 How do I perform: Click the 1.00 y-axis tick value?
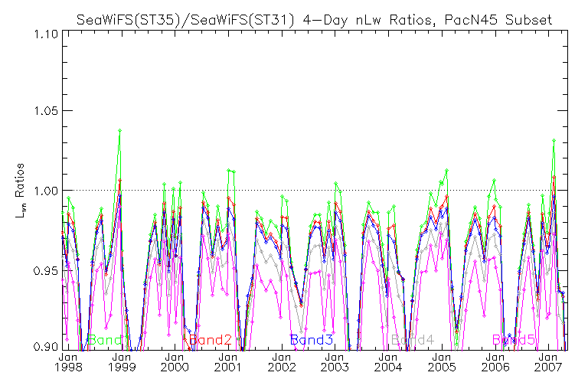click(x=45, y=191)
